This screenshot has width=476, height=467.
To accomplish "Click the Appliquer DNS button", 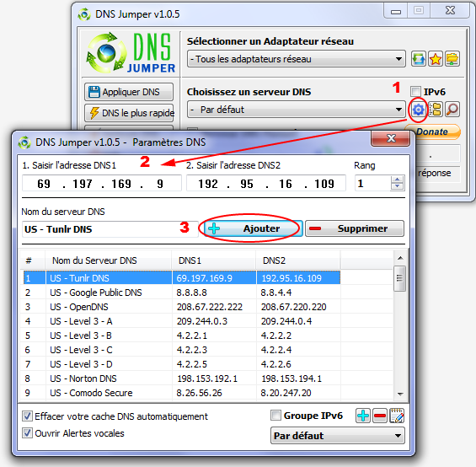I will (129, 92).
